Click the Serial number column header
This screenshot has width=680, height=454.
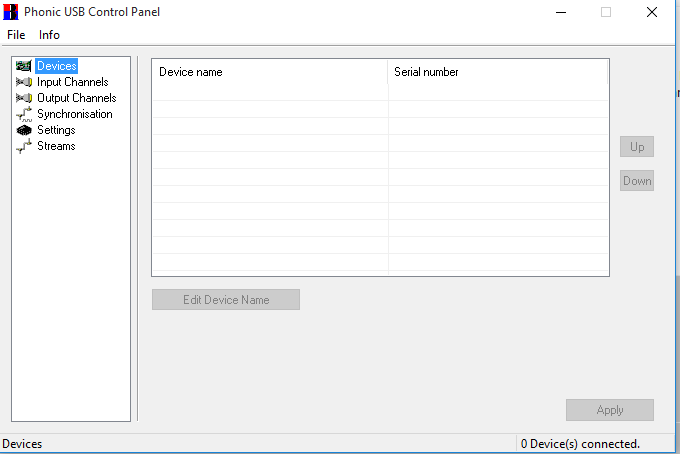[497, 72]
